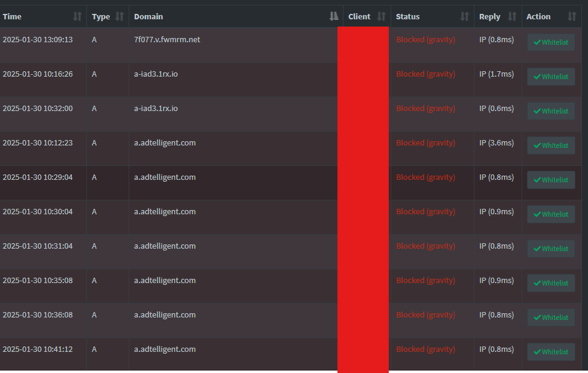Whitelist a.adtelligent.com from the 10:31:04 query
588x373 pixels.
(x=551, y=249)
